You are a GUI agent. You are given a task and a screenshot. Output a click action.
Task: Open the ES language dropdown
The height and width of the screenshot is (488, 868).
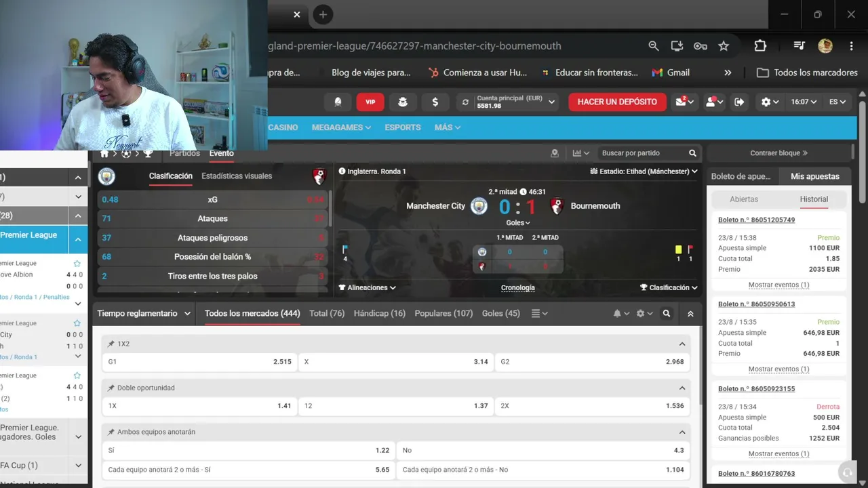coord(837,102)
